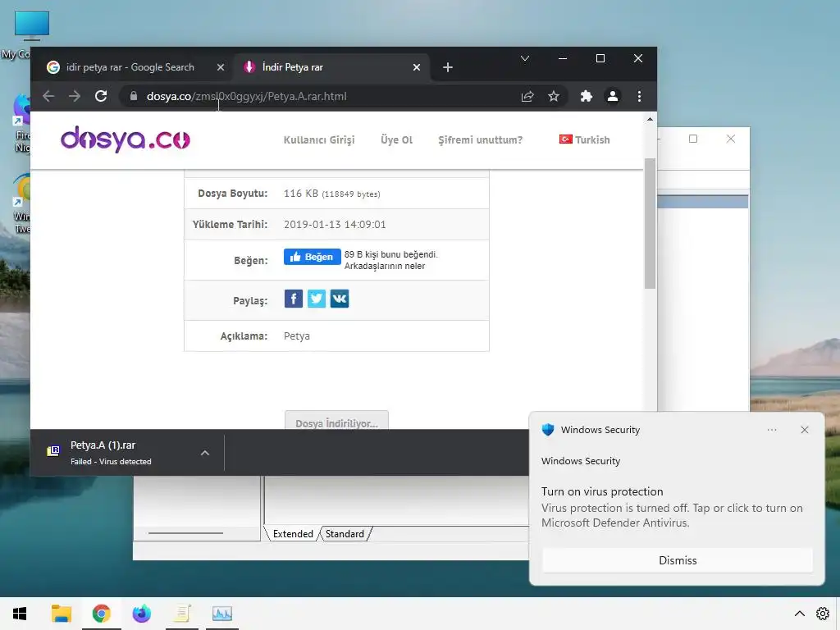Open Kullanıcı Girişi login link

pos(319,139)
